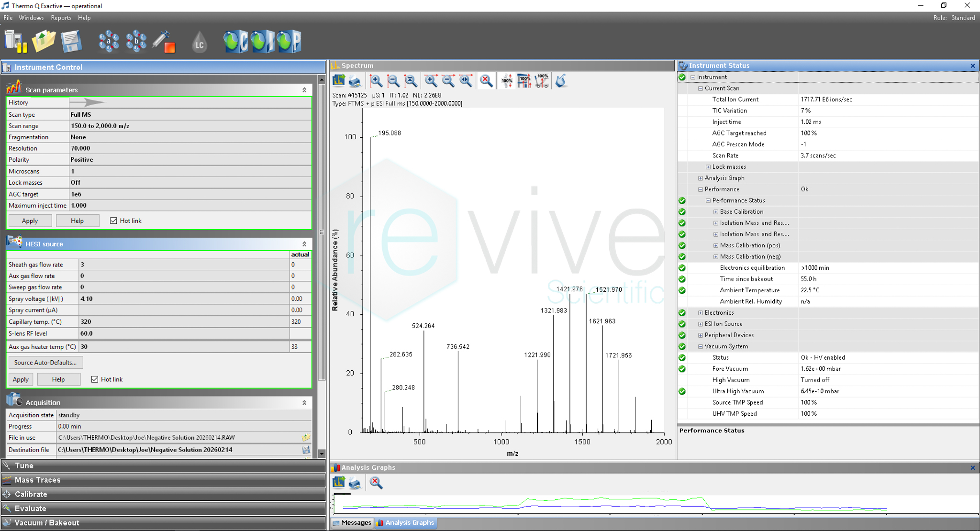Collapse the Scan parameters section

[304, 90]
